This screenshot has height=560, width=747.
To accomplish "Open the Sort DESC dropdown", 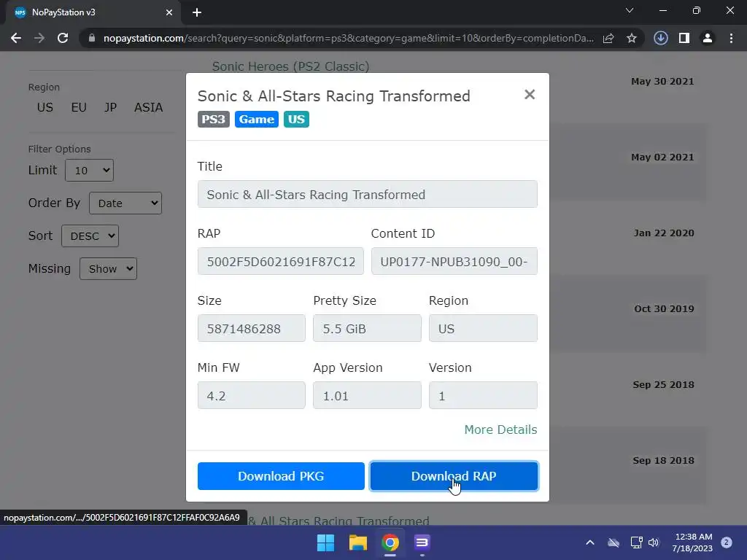I will [90, 236].
